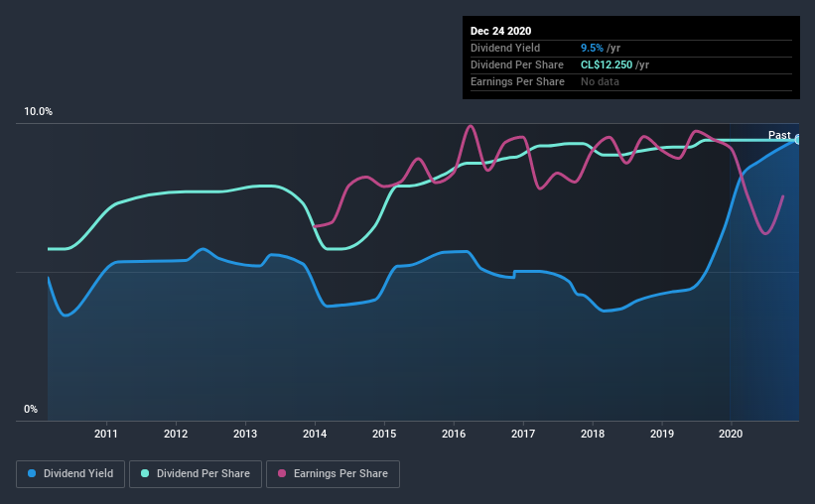This screenshot has width=815, height=504.
Task: Toggle the Earnings Per Share legend button
Action: (333, 474)
